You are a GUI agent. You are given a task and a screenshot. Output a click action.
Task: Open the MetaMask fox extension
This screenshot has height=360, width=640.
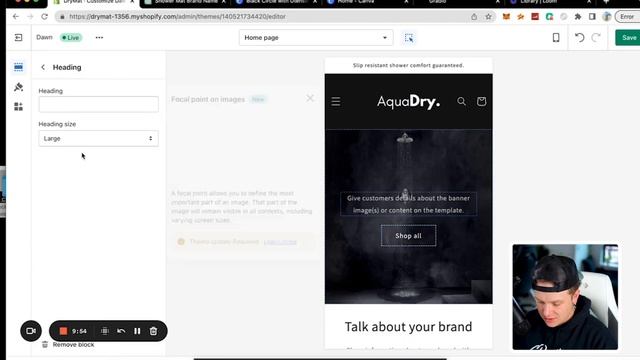click(x=506, y=17)
